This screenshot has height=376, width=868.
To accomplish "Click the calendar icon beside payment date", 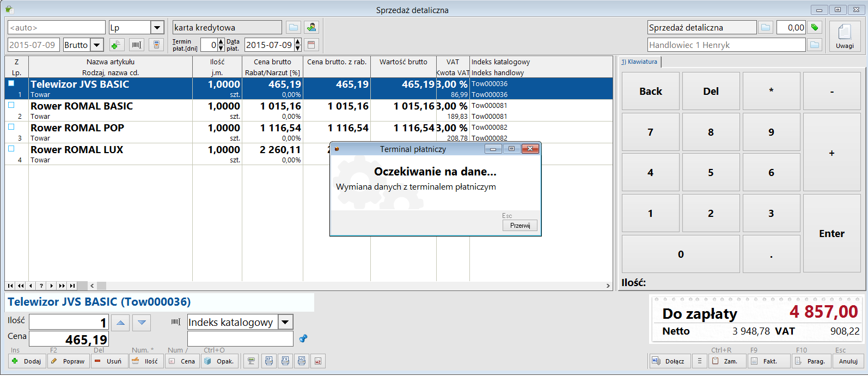I will (x=311, y=45).
